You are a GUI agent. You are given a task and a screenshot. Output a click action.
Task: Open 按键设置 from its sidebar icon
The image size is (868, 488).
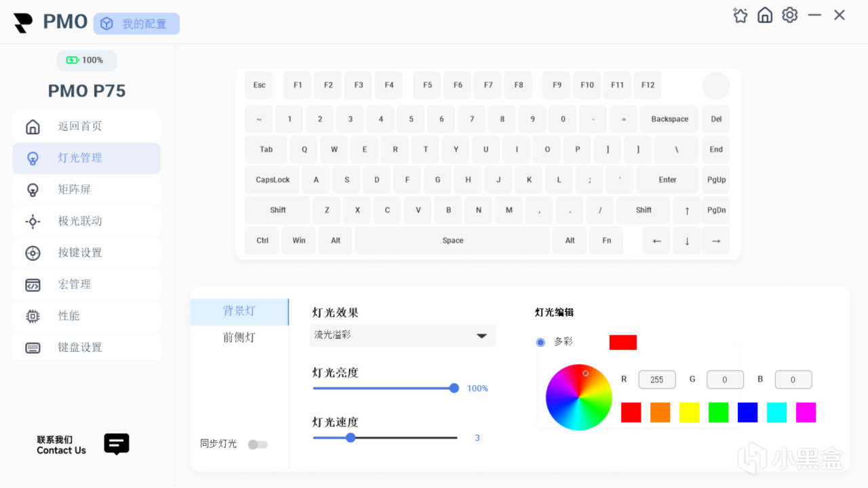[33, 253]
